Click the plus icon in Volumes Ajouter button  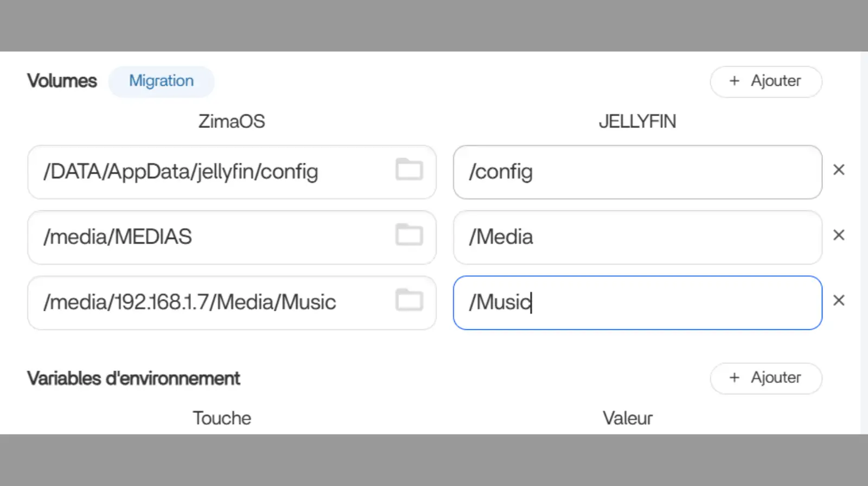coord(735,81)
